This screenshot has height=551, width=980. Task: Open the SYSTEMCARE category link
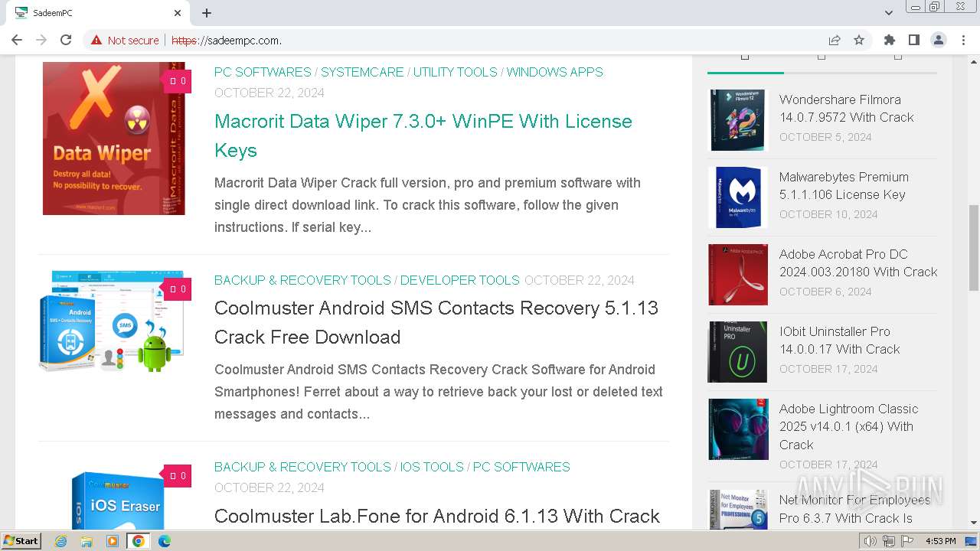pos(362,72)
